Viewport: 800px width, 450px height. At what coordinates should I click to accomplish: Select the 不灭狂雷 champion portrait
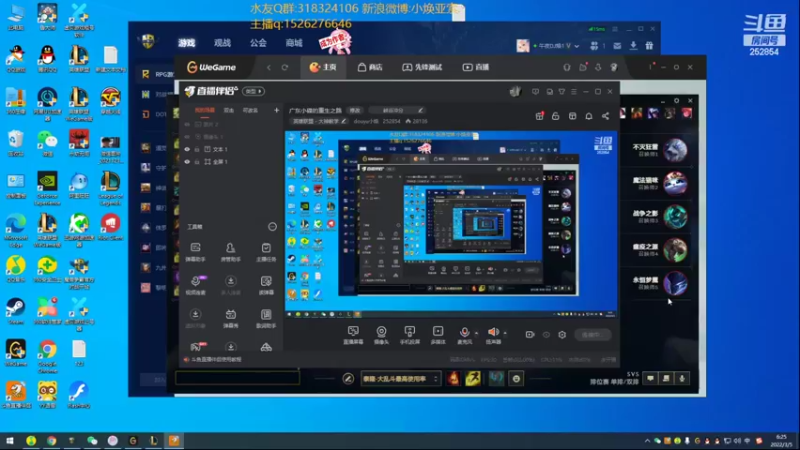(x=675, y=150)
